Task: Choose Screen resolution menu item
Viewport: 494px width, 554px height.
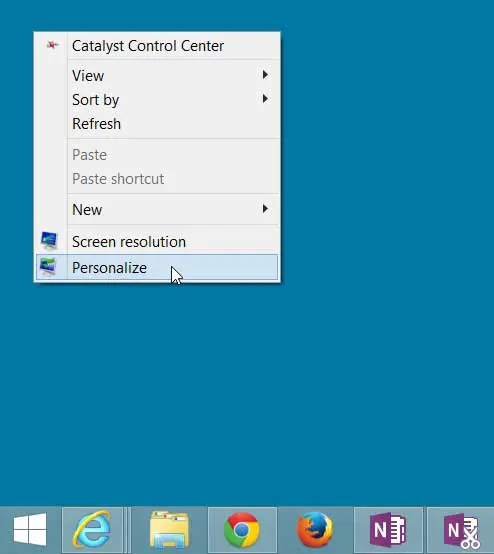Action: point(157,242)
